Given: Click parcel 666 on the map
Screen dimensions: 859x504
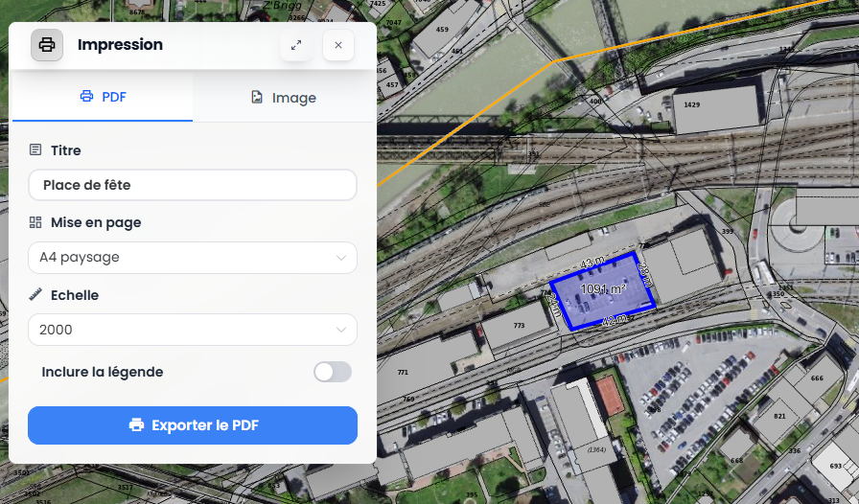Looking at the screenshot, I should pyautogui.click(x=817, y=378).
